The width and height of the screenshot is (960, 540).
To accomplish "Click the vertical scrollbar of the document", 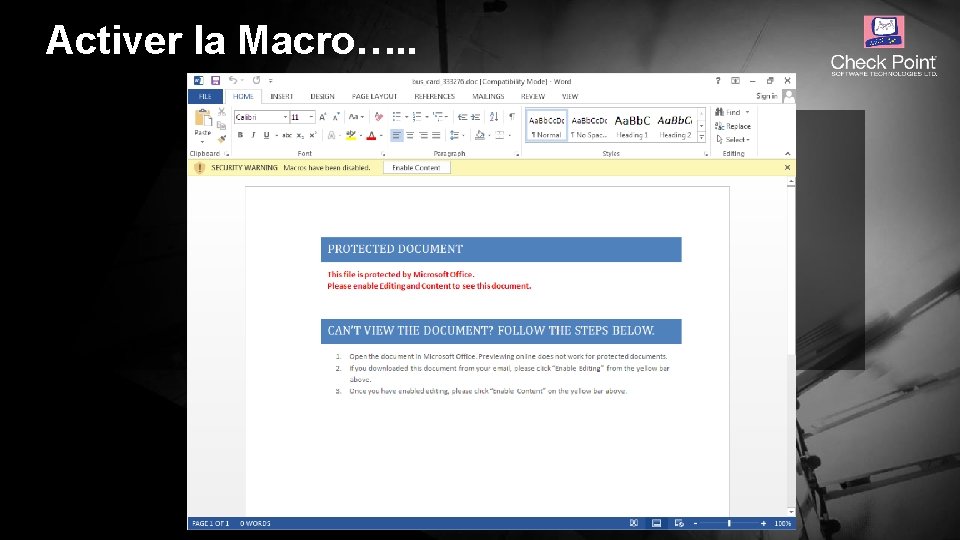I will (x=791, y=347).
